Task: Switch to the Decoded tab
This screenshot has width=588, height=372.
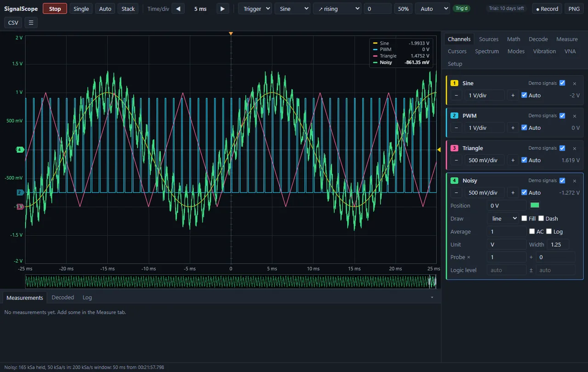Action: [x=63, y=298]
